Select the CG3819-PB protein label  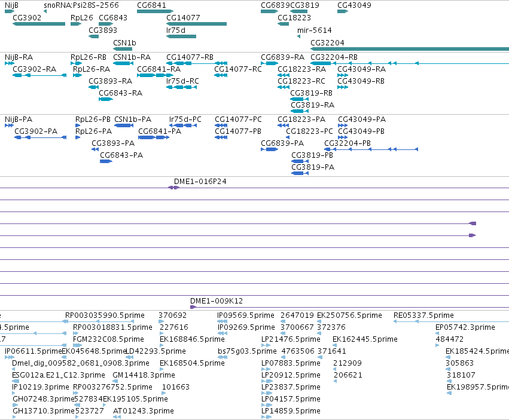pyautogui.click(x=312, y=155)
